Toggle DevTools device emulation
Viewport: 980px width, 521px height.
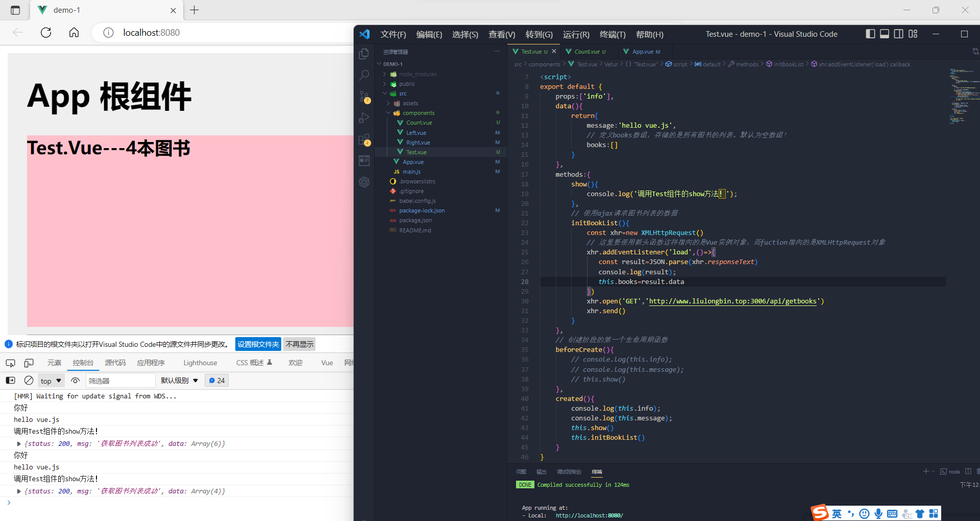(29, 363)
